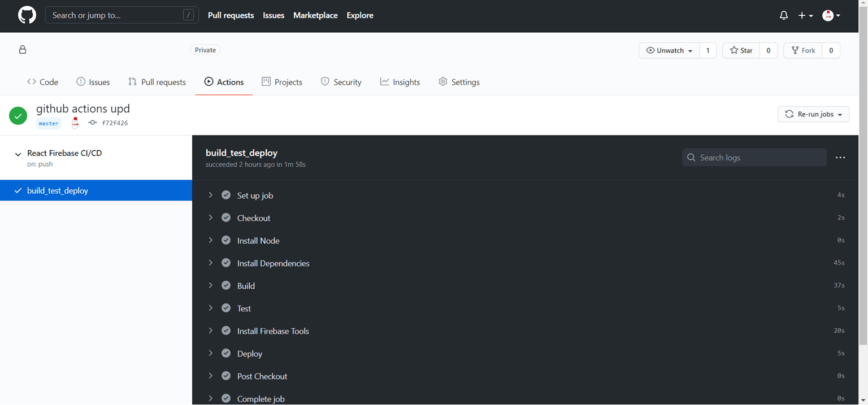Star the repository

[740, 50]
